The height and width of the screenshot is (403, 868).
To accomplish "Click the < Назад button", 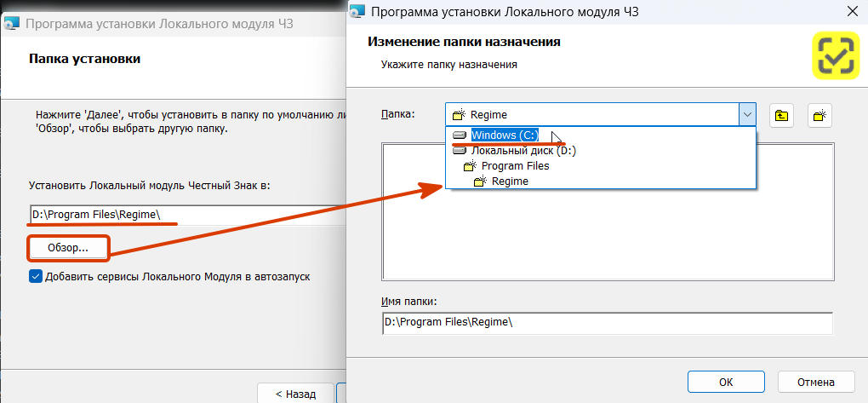I will (x=295, y=394).
